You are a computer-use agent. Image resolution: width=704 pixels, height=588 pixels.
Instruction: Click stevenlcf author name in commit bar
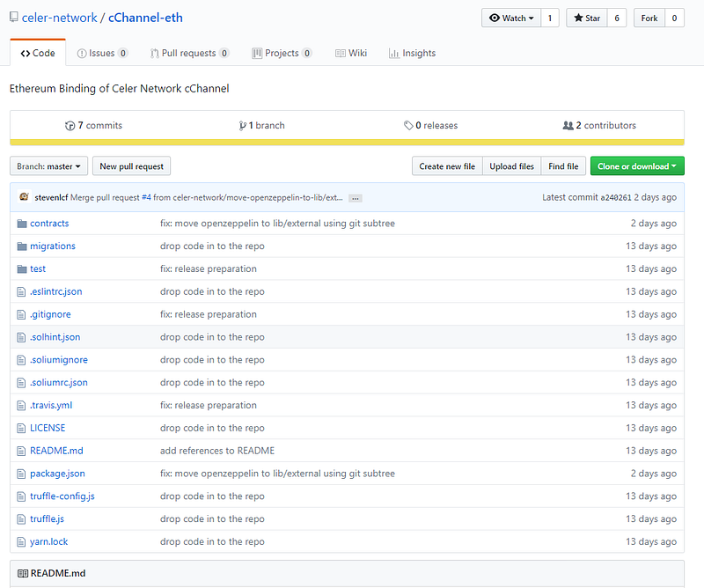coord(51,198)
